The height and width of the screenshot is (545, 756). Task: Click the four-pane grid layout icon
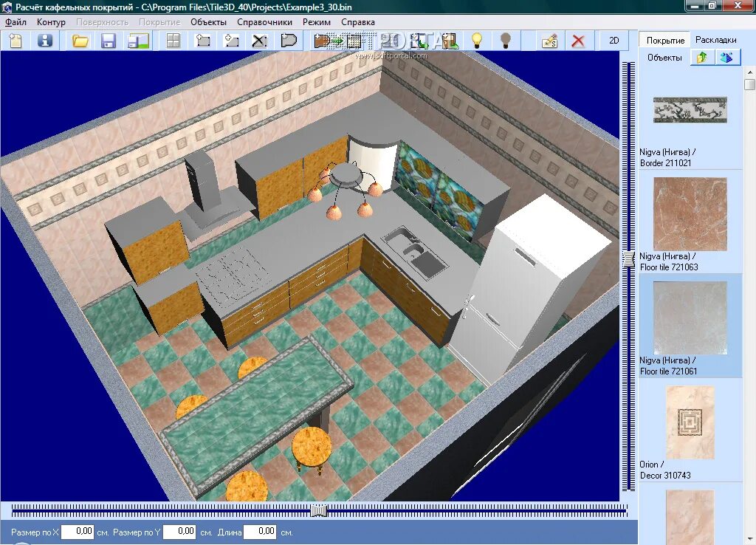coord(173,41)
